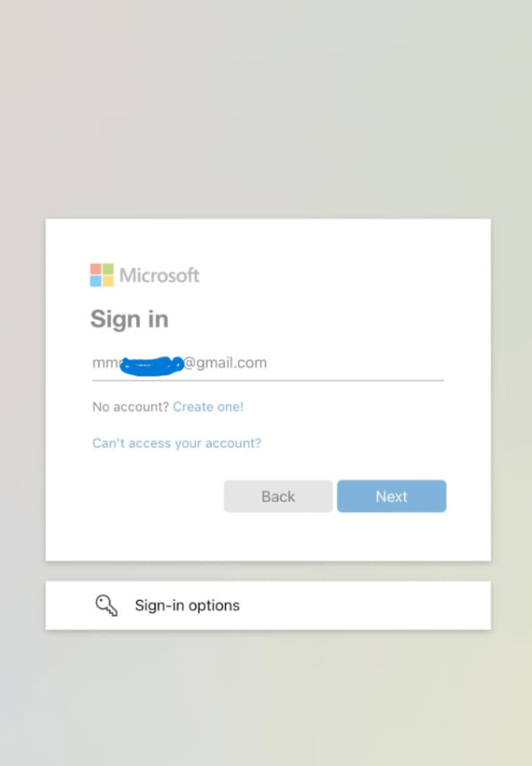Screen dimensions: 532x766
Task: Open Sign-in options
Action: [x=268, y=606]
